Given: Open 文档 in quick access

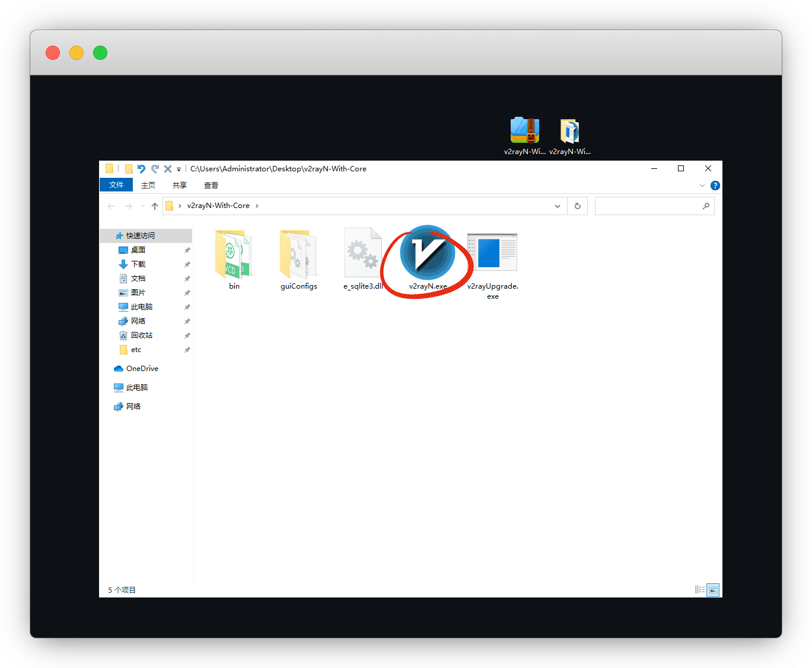Looking at the screenshot, I should coord(138,279).
